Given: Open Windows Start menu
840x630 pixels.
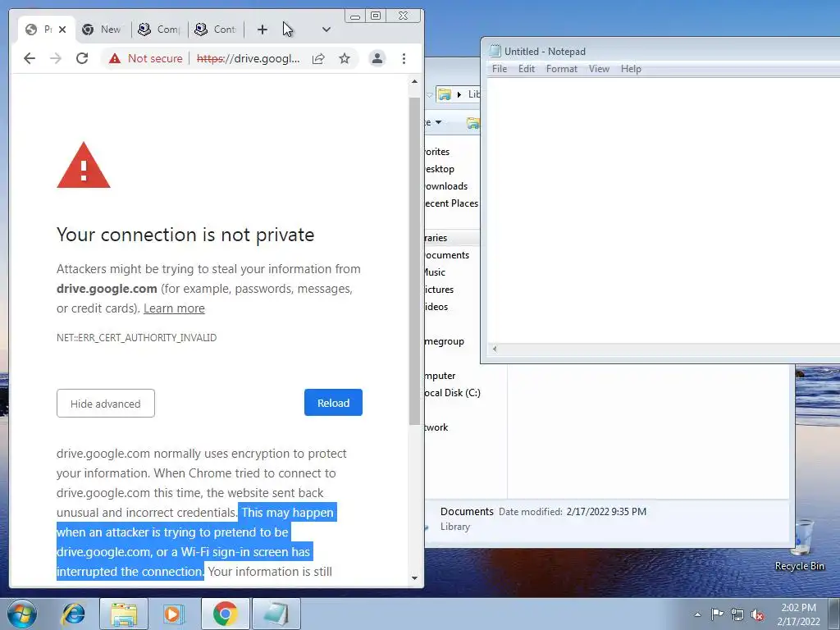Looking at the screenshot, I should tap(22, 614).
